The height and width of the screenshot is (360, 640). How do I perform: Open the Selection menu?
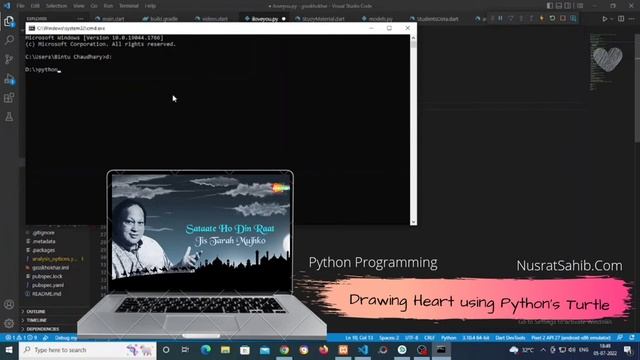tap(56, 6)
